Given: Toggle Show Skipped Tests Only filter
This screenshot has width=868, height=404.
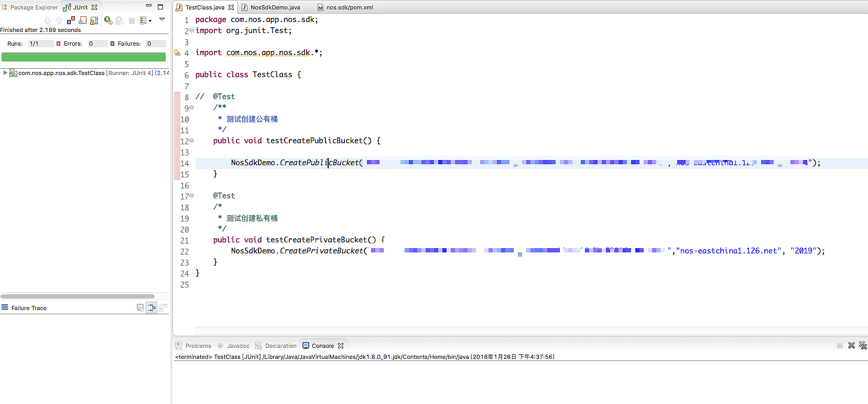Looking at the screenshot, I should (82, 20).
